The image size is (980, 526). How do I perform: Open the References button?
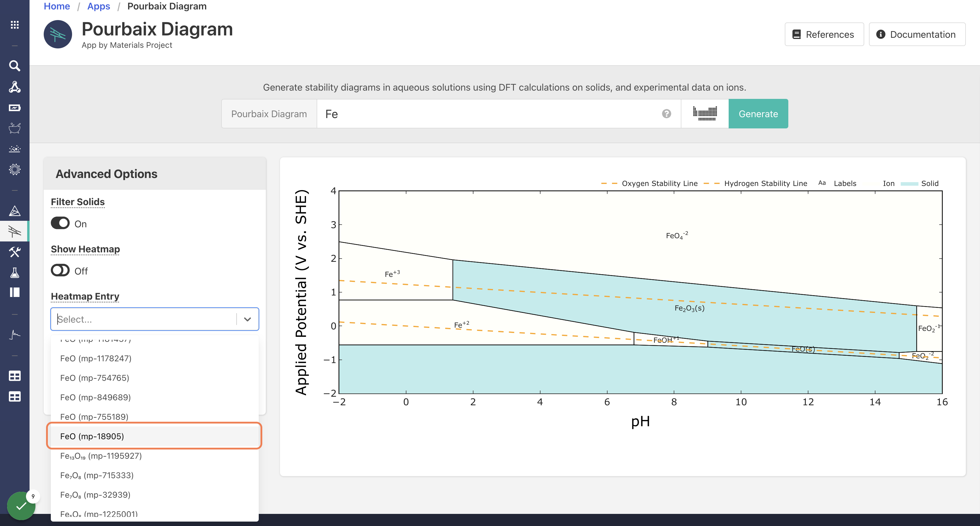(x=824, y=34)
